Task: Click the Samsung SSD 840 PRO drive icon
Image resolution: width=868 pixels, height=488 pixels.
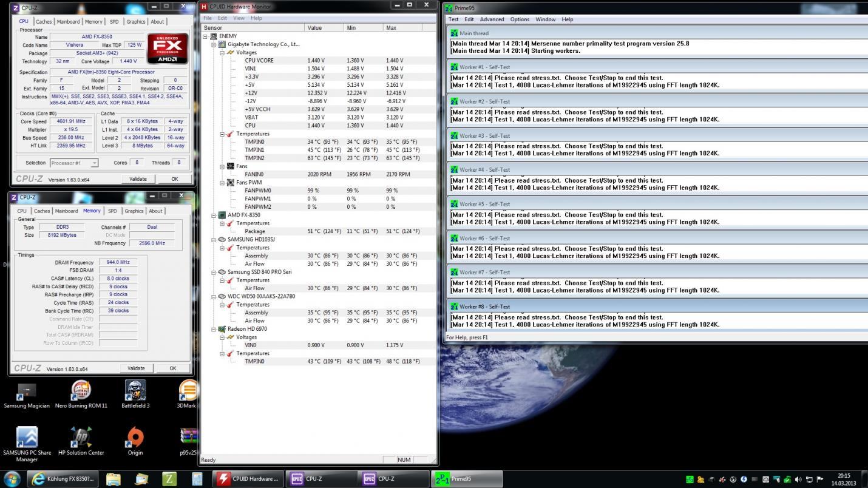Action: point(222,272)
